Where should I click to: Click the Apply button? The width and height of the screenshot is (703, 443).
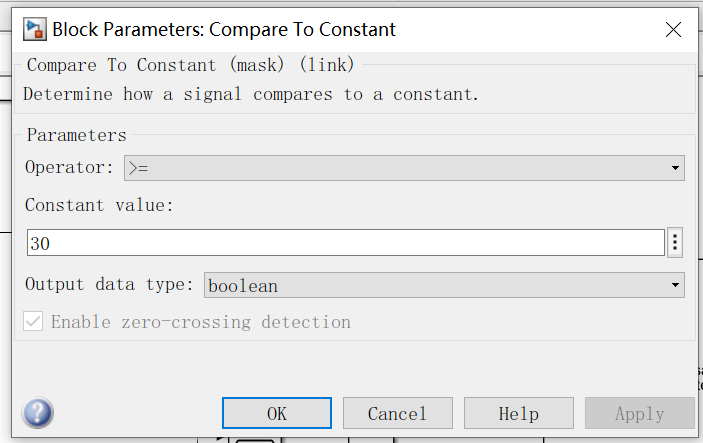pos(639,413)
